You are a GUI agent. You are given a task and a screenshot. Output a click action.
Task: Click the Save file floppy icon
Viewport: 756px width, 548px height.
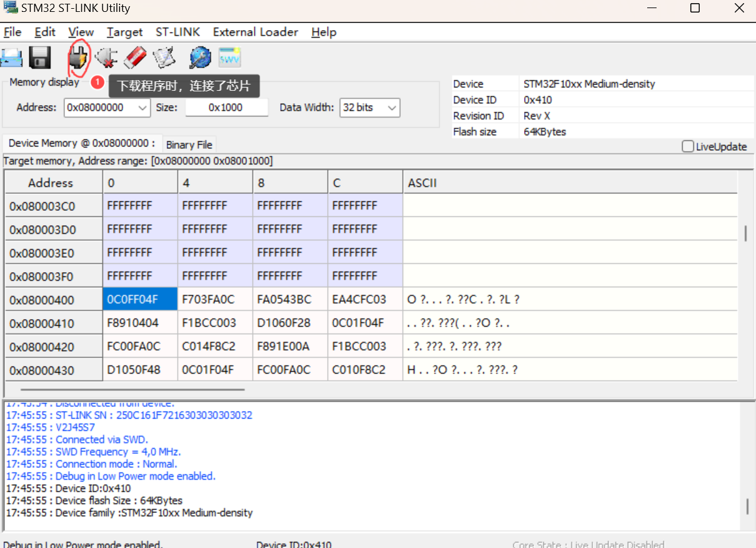point(40,58)
